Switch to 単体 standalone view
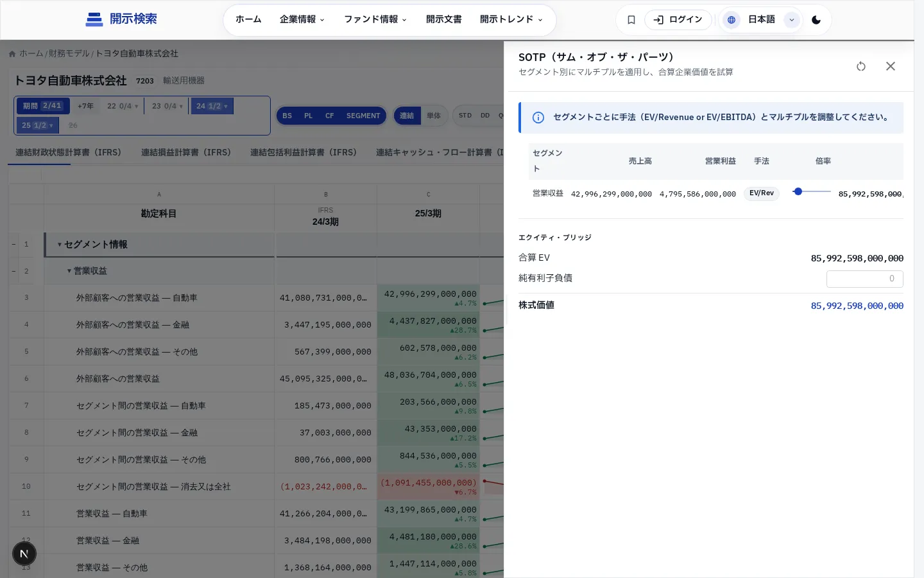The width and height of the screenshot is (924, 578). tap(434, 116)
